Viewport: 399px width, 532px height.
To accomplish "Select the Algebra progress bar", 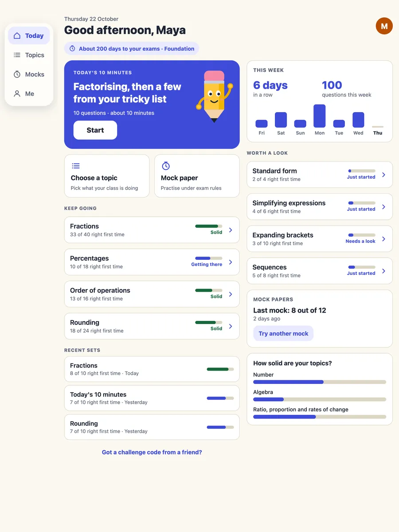I will [320, 399].
